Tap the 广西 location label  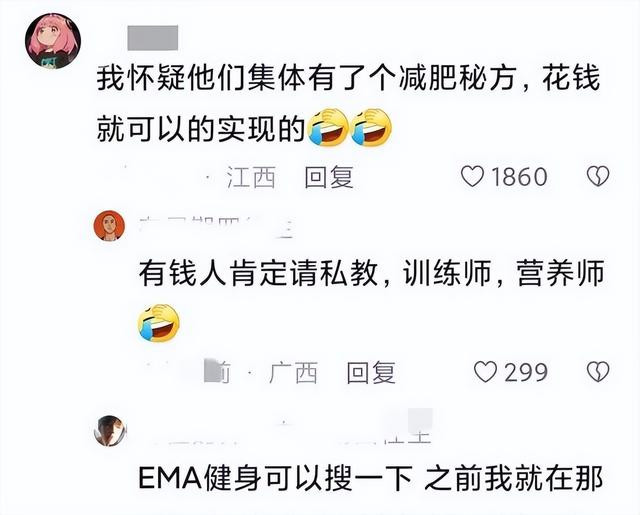293,373
